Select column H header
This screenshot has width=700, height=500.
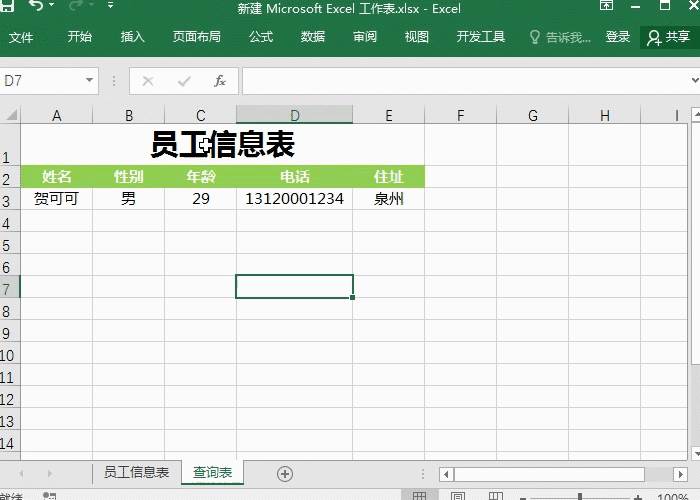click(604, 115)
